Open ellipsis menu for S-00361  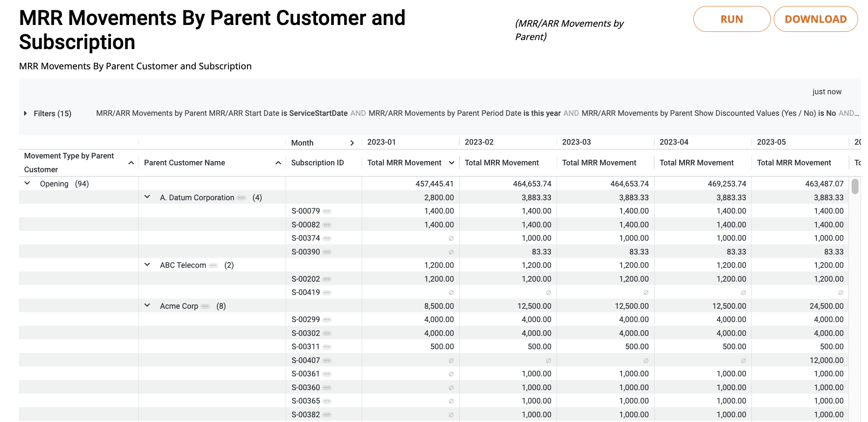327,374
